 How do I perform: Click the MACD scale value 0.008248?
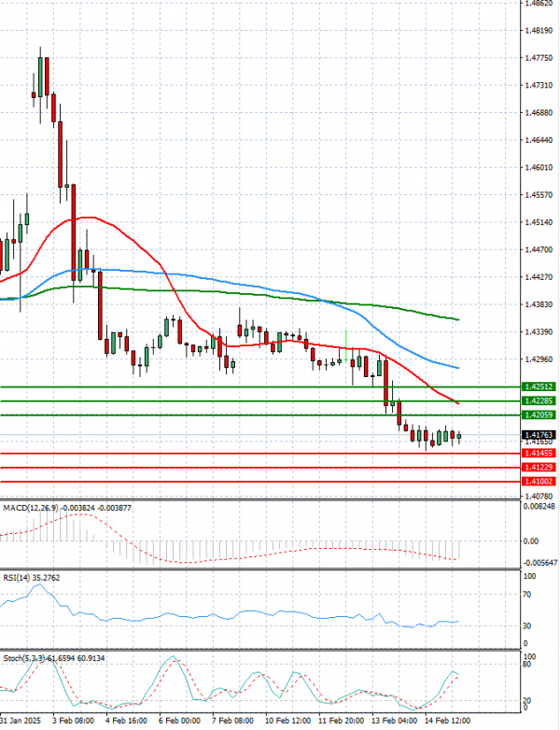(x=540, y=506)
